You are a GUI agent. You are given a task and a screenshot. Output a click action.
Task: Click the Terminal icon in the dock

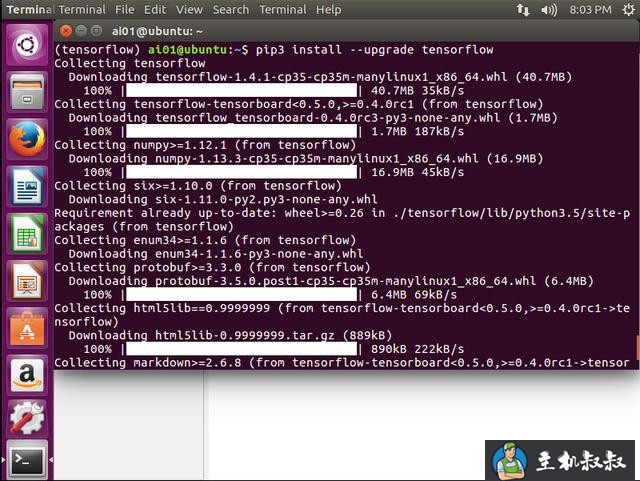click(27, 461)
